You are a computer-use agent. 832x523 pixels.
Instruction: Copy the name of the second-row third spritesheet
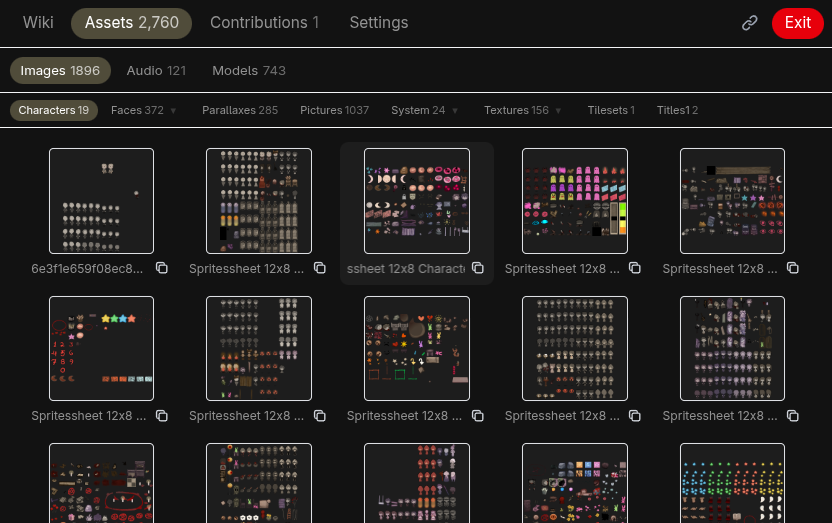(478, 416)
